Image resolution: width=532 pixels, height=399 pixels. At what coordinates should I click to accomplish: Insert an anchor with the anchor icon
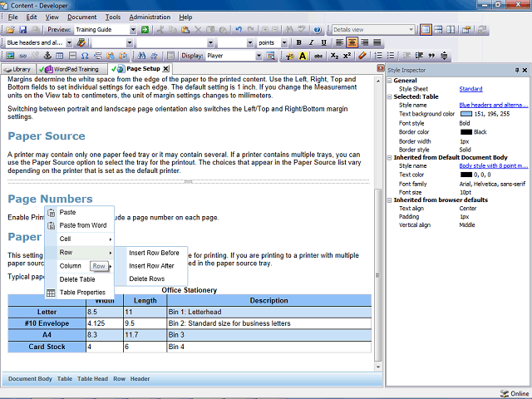tap(47, 56)
